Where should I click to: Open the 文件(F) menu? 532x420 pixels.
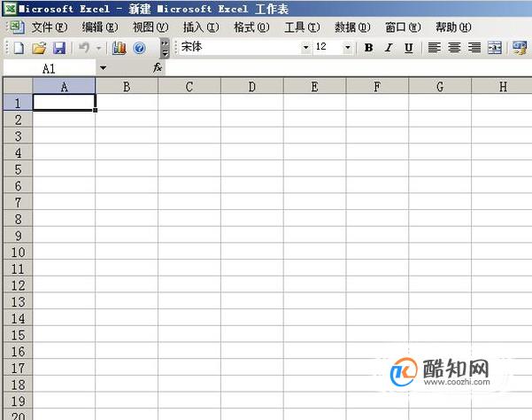pos(50,27)
